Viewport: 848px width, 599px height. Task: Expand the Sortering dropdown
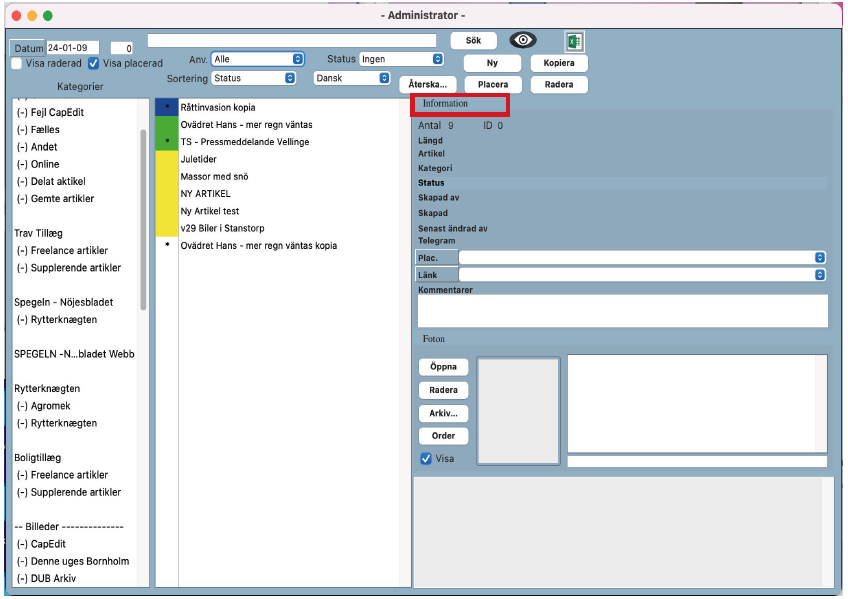[255, 77]
